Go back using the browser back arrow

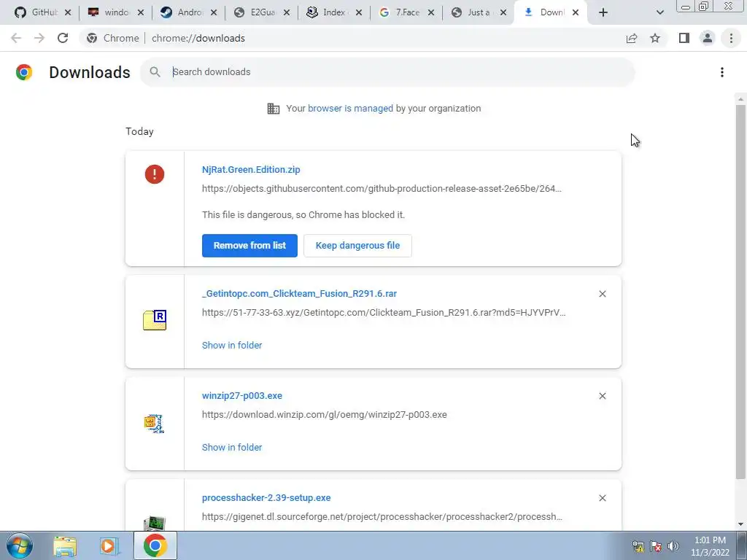point(16,38)
